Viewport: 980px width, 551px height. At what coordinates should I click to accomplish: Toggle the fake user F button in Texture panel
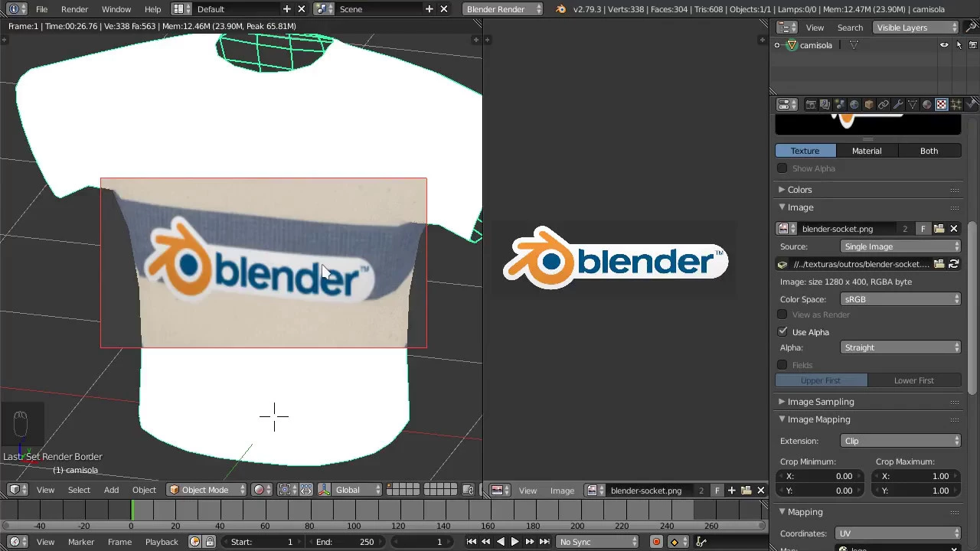coord(923,229)
